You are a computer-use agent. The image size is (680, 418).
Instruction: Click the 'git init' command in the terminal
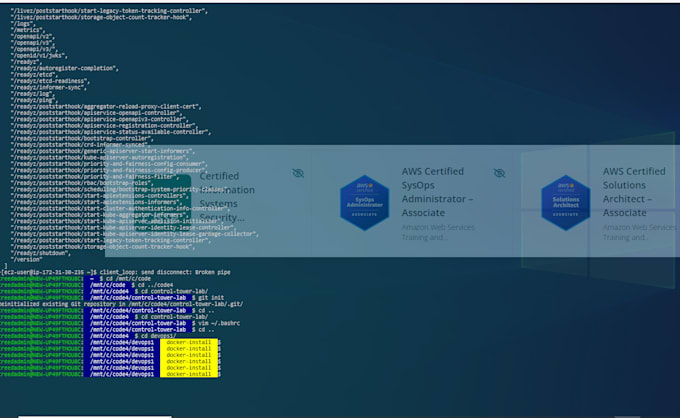pyautogui.click(x=211, y=298)
